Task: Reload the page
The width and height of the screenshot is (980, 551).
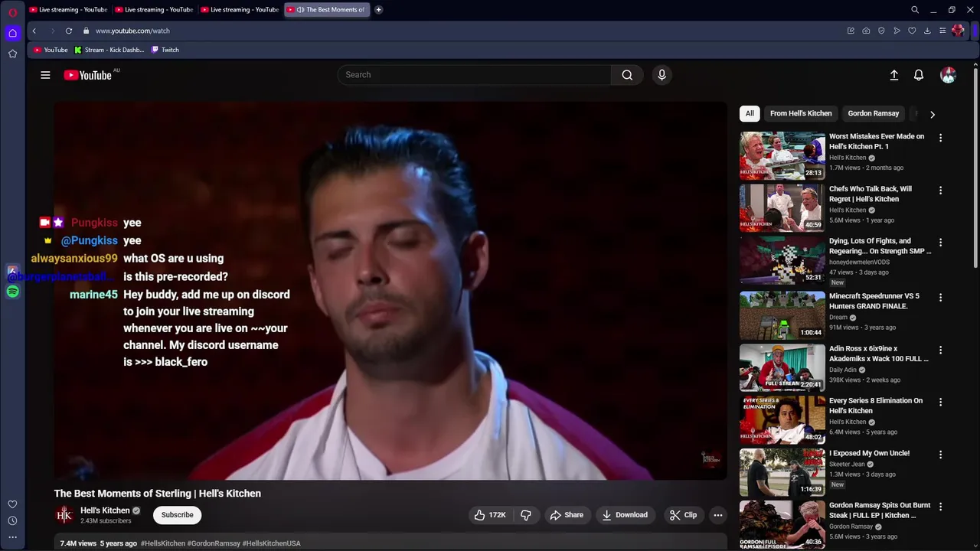Action: pyautogui.click(x=69, y=31)
